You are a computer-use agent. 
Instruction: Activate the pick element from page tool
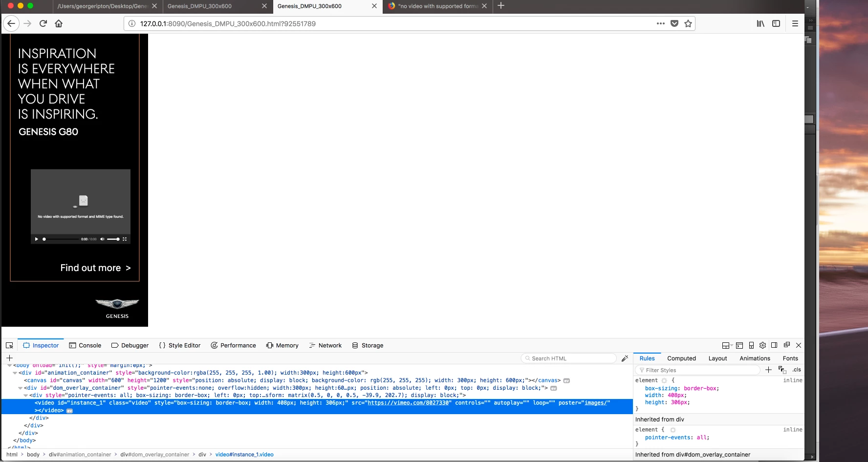coord(9,345)
